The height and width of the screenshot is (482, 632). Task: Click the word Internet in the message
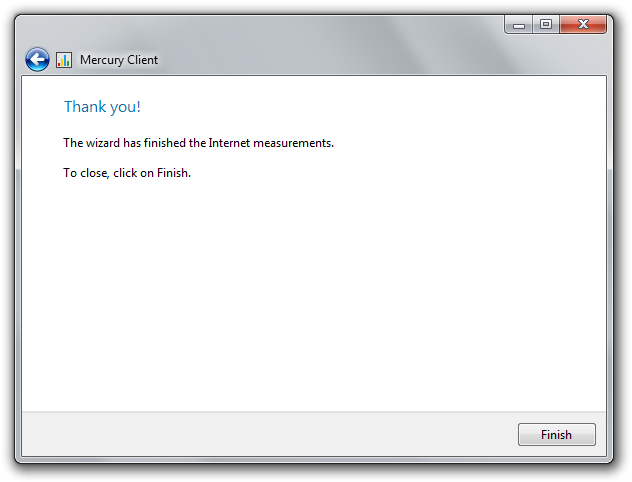229,143
